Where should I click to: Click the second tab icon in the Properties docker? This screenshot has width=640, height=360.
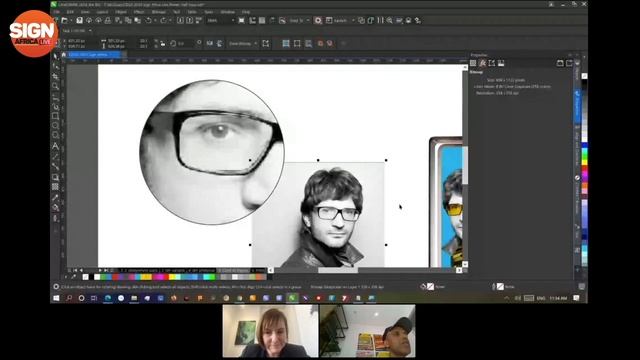pos(482,63)
